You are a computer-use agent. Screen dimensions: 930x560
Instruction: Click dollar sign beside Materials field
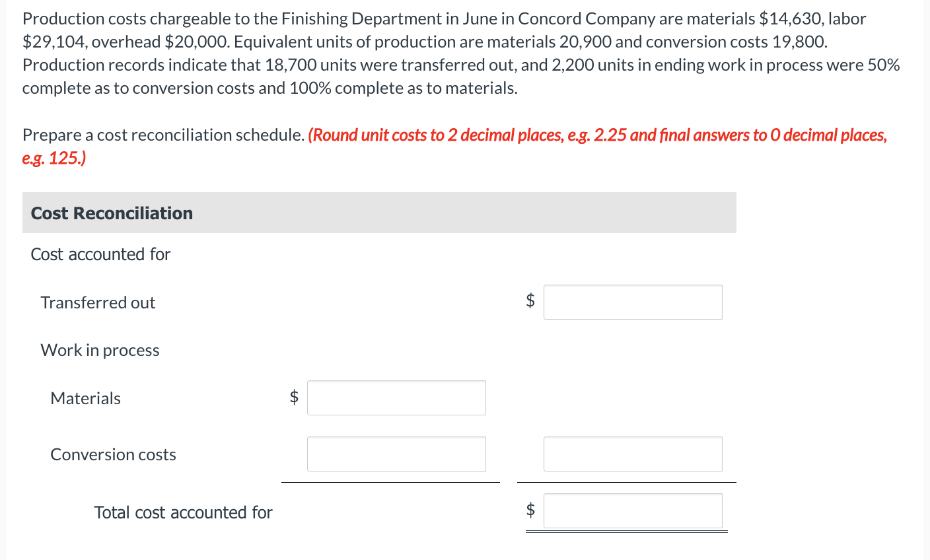tap(294, 397)
